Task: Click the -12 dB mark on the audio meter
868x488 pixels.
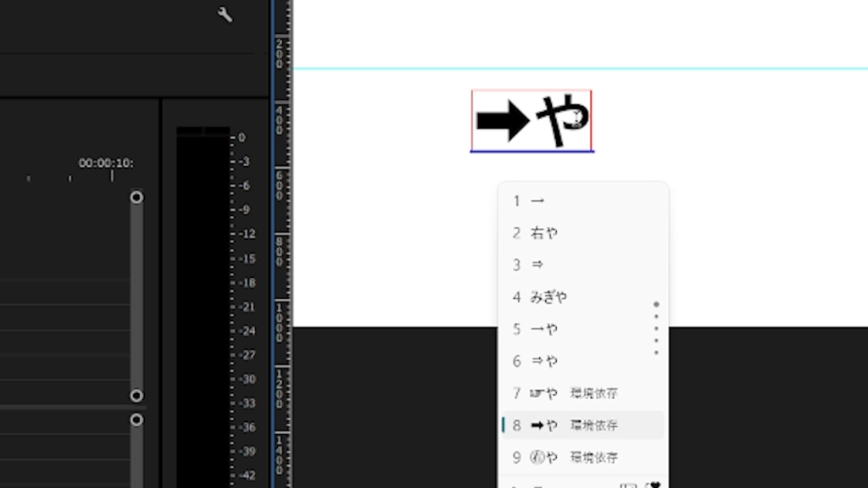Action: [x=247, y=234]
